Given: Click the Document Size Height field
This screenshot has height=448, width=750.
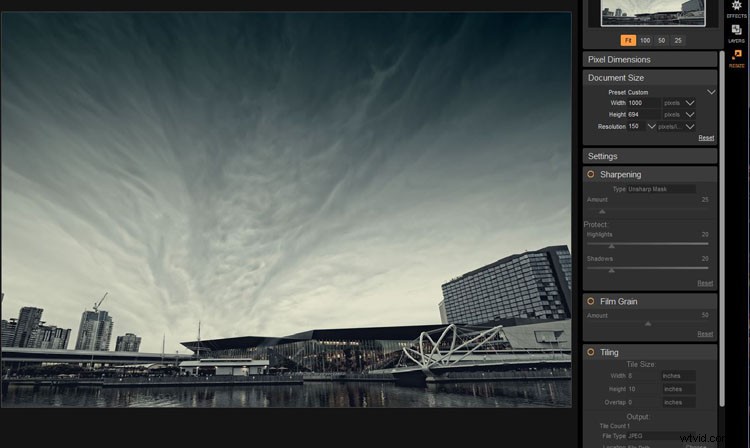Looking at the screenshot, I should click(644, 115).
